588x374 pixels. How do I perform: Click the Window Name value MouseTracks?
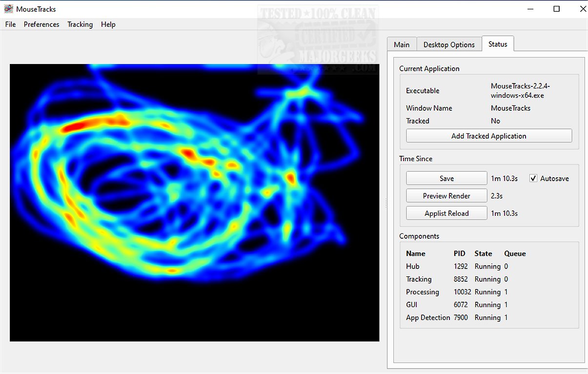(x=510, y=108)
